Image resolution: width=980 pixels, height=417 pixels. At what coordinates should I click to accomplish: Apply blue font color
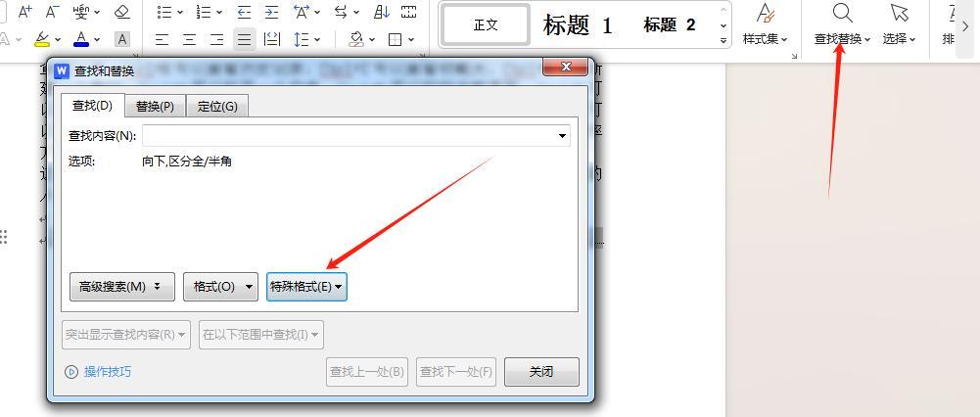(x=81, y=39)
